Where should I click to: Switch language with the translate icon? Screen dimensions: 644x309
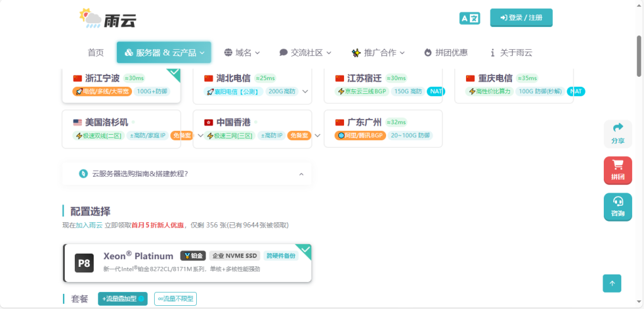(469, 18)
